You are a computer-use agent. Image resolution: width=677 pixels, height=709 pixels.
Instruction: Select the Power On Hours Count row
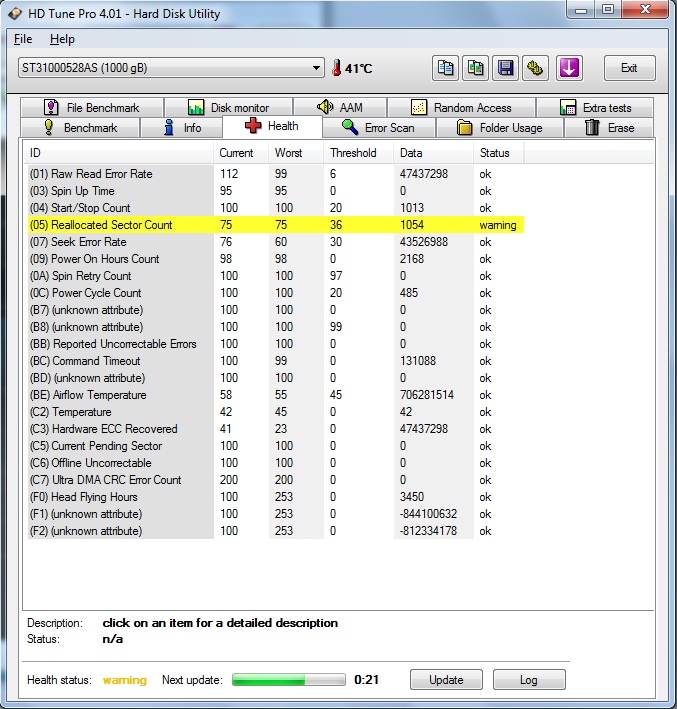click(x=276, y=259)
